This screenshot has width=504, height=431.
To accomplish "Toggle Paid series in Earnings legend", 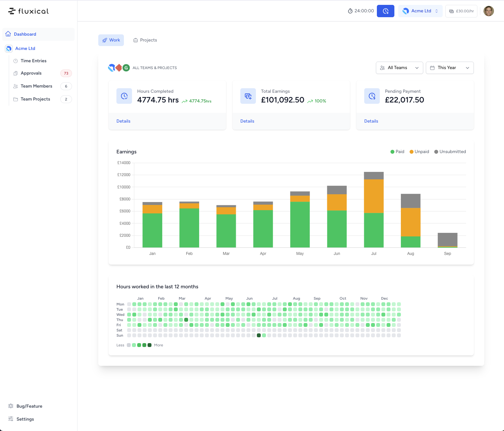I will click(x=397, y=152).
